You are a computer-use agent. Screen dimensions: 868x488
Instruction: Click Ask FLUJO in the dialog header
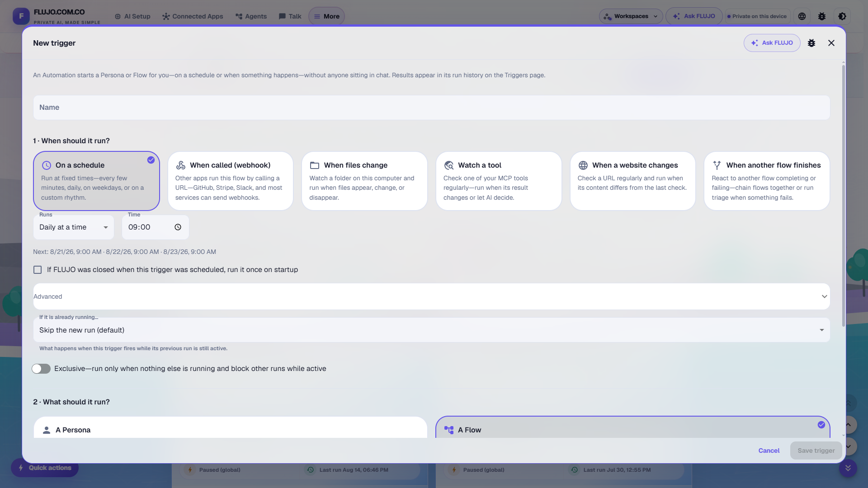click(x=772, y=43)
